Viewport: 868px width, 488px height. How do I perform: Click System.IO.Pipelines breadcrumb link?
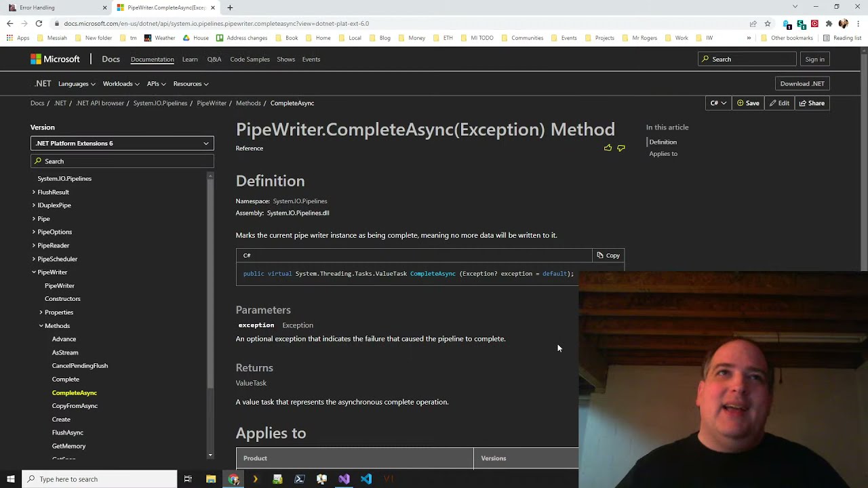pos(160,103)
